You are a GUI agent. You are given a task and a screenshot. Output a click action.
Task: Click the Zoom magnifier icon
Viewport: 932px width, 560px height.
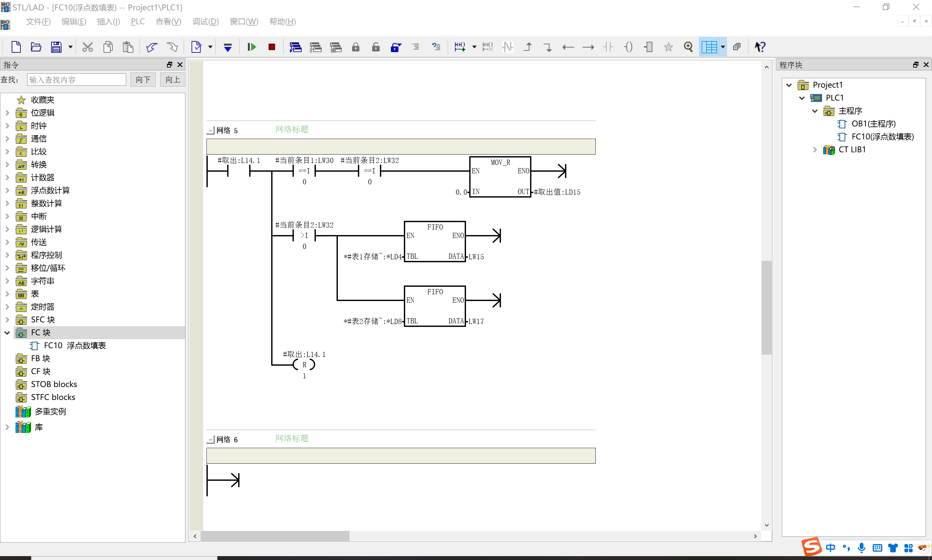[688, 47]
